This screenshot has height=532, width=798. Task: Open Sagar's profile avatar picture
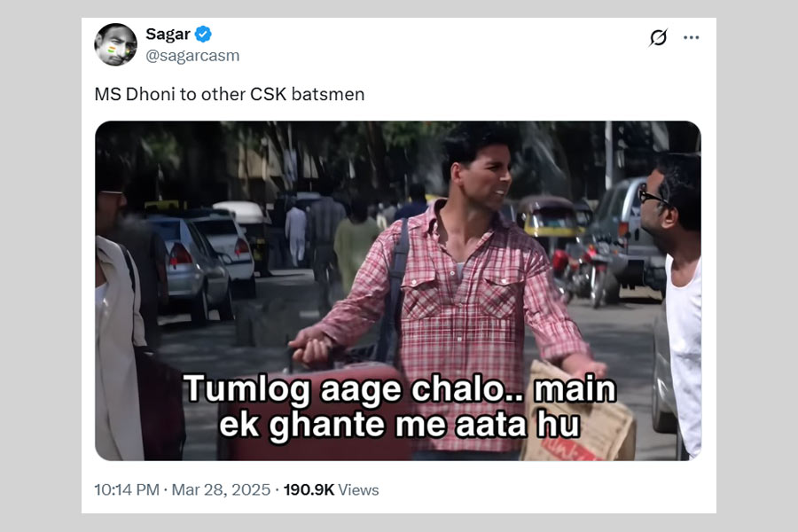[115, 44]
